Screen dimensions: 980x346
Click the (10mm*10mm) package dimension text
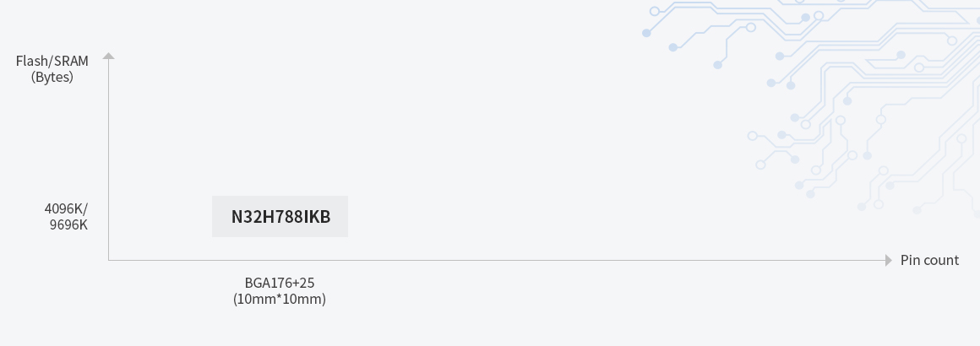click(x=280, y=299)
